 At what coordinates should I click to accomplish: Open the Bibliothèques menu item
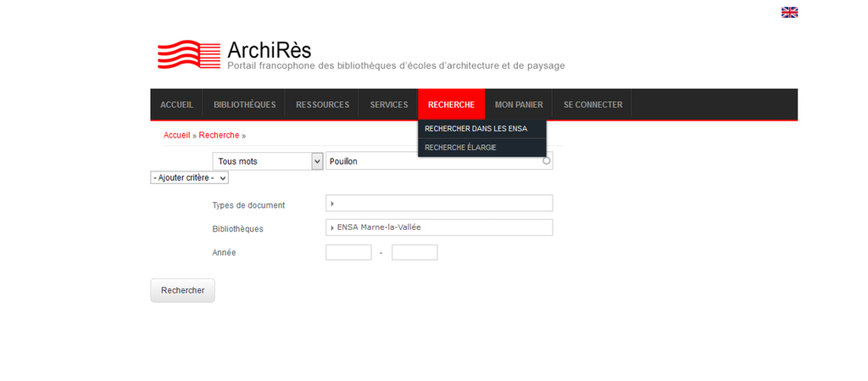(x=245, y=104)
